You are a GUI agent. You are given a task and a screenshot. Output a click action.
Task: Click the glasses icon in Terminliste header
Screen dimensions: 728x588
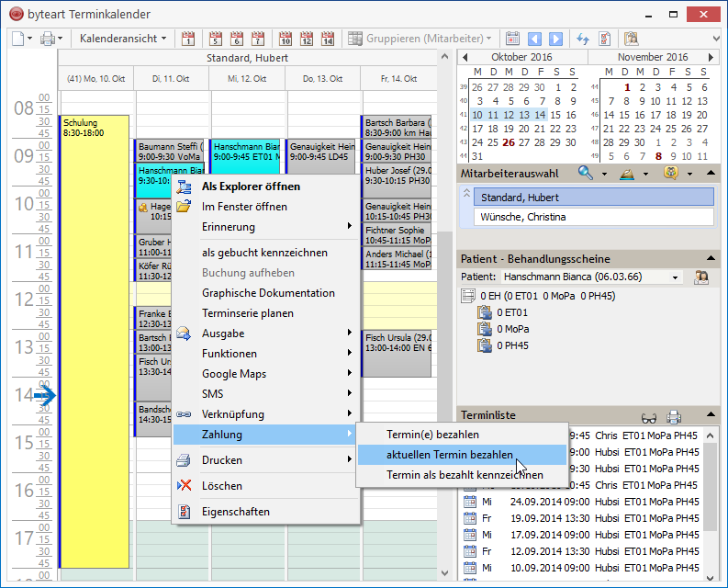[649, 416]
